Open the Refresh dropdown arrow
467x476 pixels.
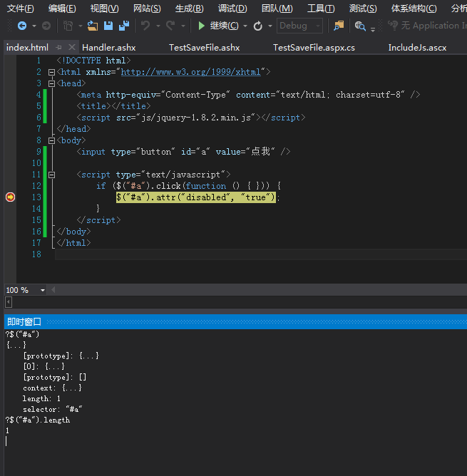270,26
